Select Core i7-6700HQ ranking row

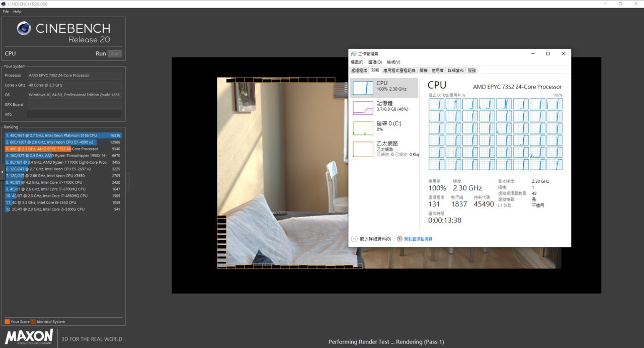(63, 189)
